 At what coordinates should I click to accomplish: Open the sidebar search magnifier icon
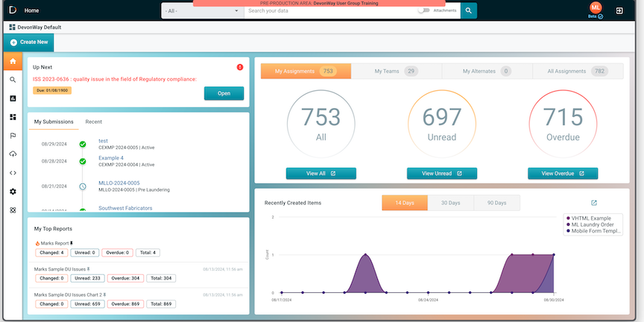click(13, 80)
